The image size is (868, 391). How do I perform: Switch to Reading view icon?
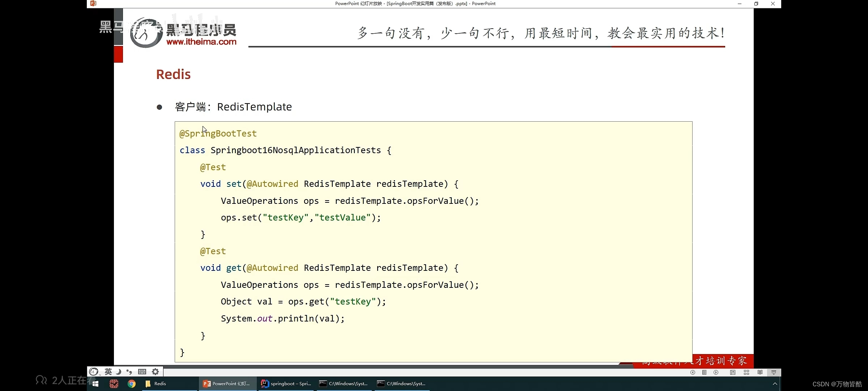[x=760, y=373]
